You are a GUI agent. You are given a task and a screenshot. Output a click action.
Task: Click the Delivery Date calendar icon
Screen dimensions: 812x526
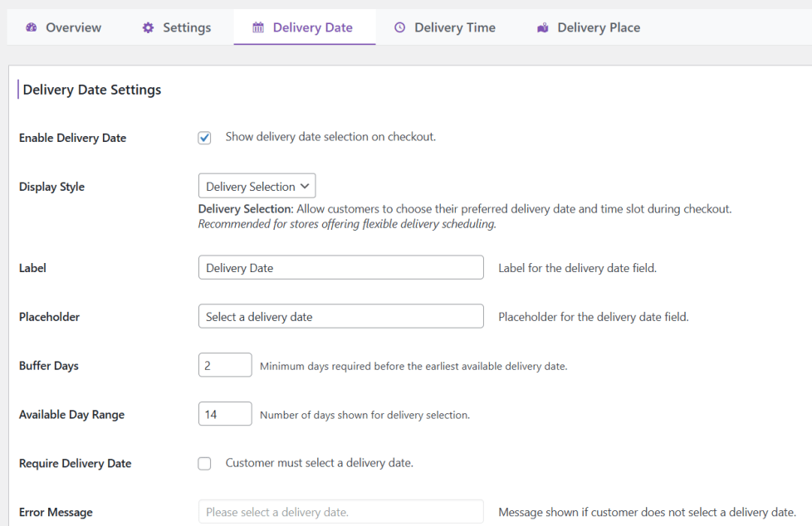(258, 27)
